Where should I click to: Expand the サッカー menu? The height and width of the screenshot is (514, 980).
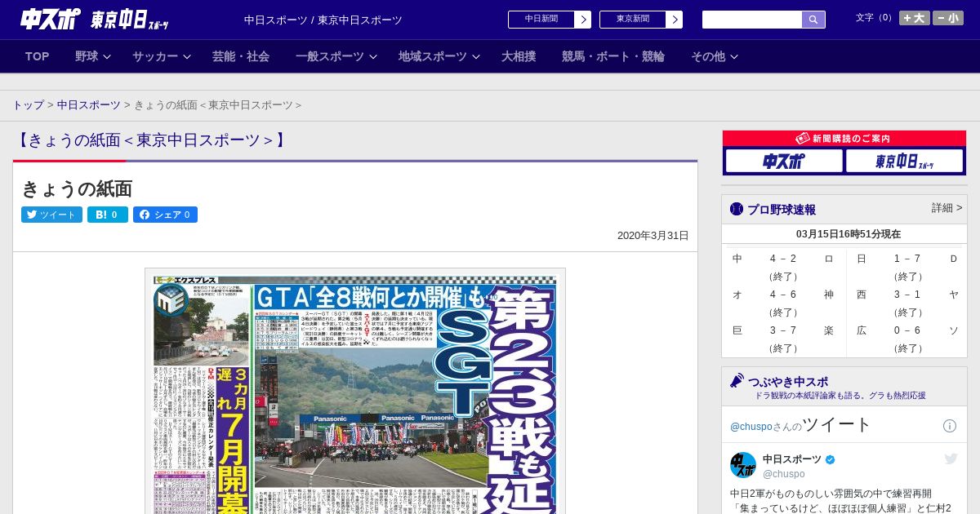pyautogui.click(x=162, y=56)
